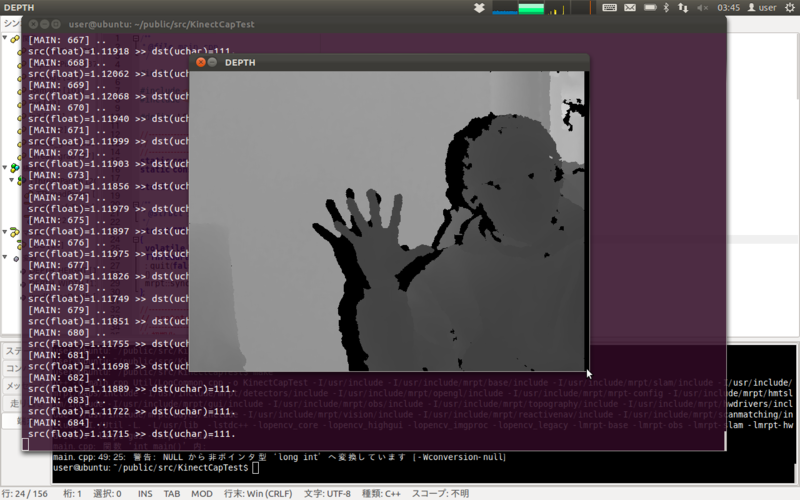Click status bar '桁: 1'

coord(72,493)
